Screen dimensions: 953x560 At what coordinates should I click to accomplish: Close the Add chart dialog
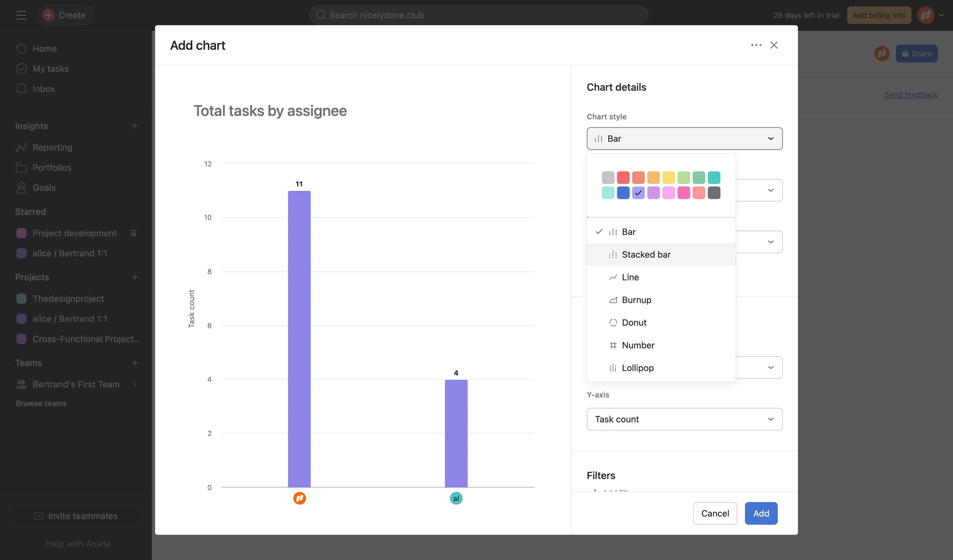pos(774,45)
